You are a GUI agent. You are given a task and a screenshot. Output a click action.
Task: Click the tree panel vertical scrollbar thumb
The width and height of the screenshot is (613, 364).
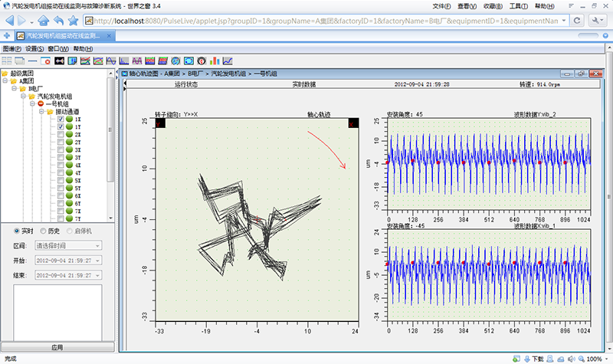110,129
